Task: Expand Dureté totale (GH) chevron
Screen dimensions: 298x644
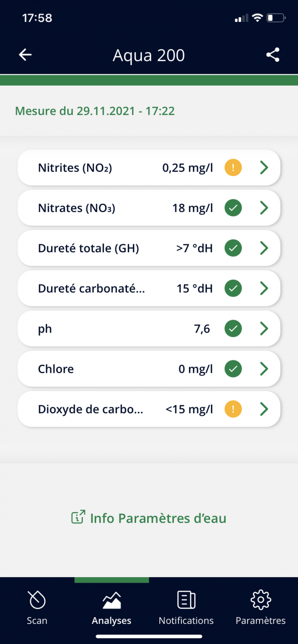Action: pyautogui.click(x=264, y=248)
